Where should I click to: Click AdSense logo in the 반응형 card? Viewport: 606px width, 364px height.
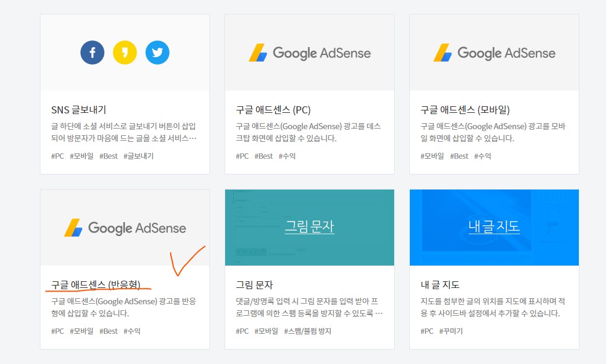(x=125, y=228)
